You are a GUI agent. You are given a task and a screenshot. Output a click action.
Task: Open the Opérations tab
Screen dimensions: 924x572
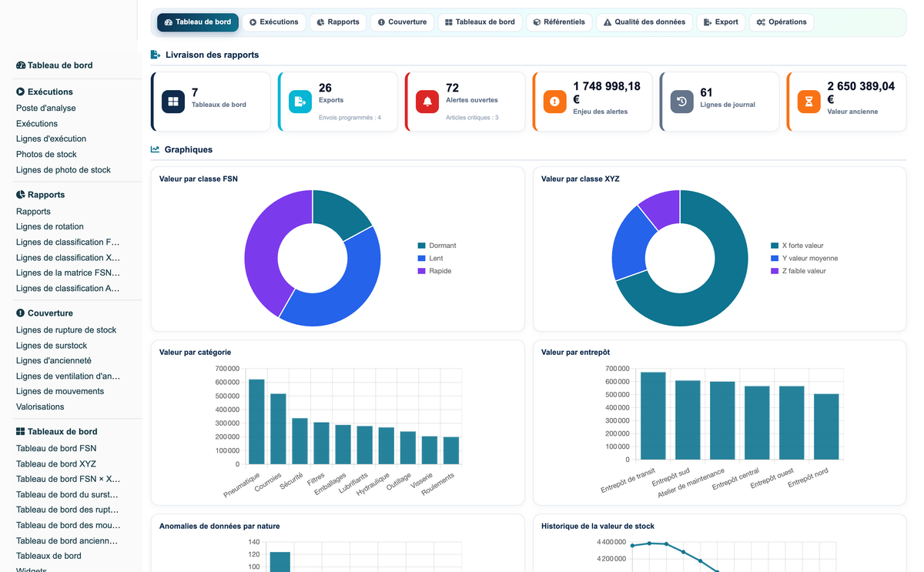tap(782, 22)
